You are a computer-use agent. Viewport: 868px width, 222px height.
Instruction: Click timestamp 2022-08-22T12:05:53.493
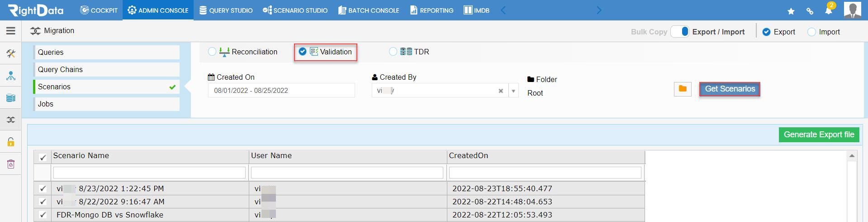click(x=502, y=215)
